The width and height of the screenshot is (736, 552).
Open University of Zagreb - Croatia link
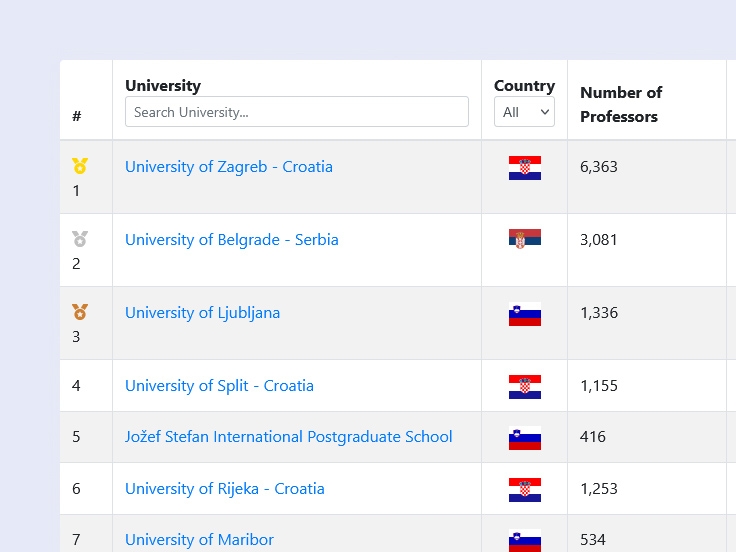click(229, 167)
